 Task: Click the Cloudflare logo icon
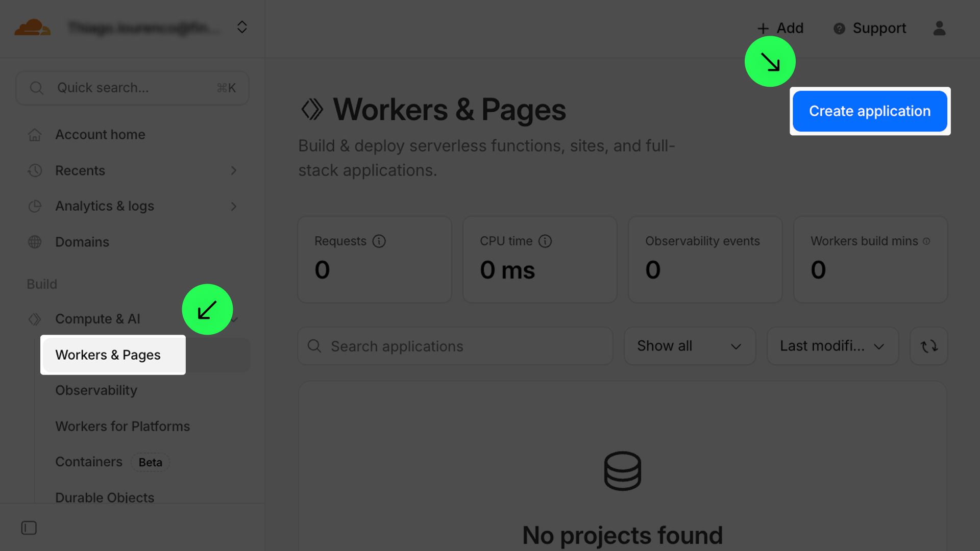coord(32,28)
